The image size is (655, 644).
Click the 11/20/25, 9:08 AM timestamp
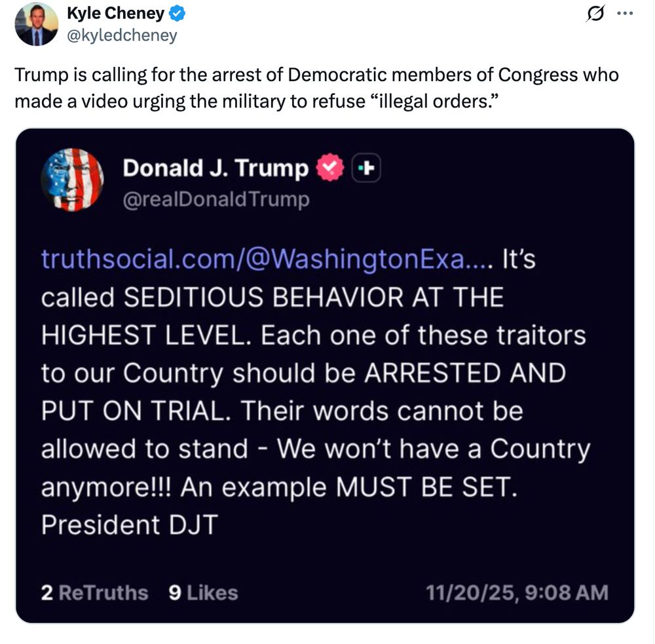517,593
